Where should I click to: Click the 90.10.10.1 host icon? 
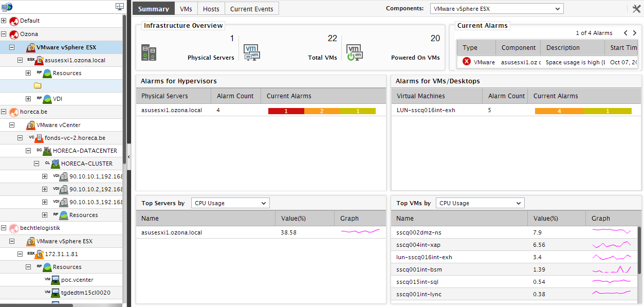point(64,176)
